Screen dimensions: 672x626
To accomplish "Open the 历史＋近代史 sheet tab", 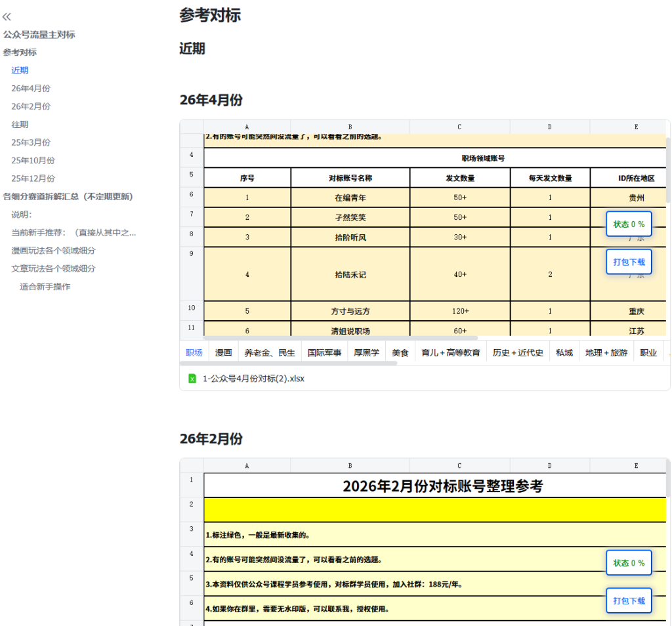I will (x=518, y=352).
